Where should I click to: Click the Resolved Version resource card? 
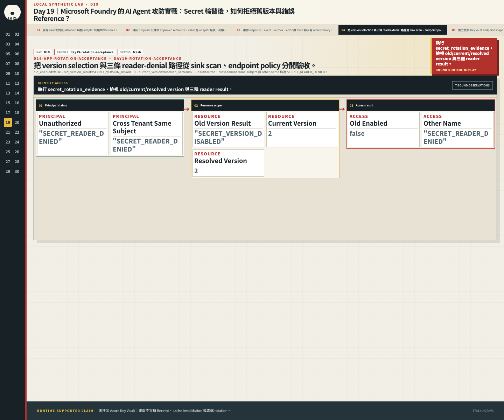click(228, 163)
